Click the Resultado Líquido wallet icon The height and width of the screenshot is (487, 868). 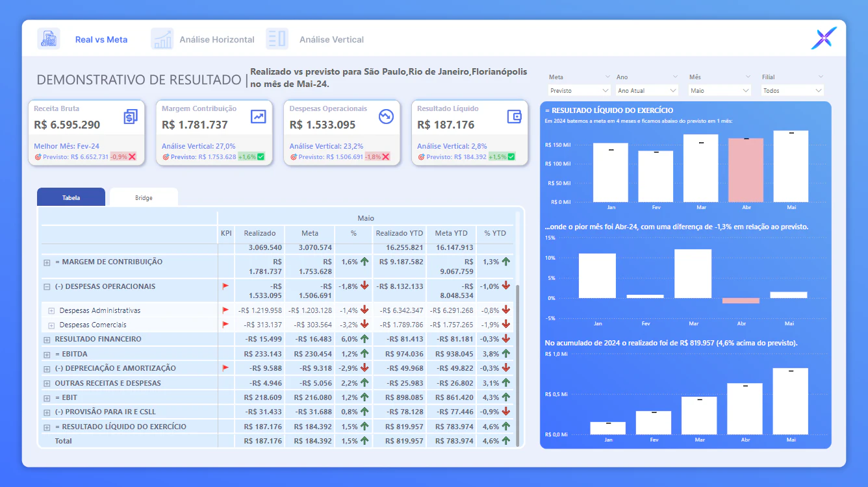click(515, 117)
